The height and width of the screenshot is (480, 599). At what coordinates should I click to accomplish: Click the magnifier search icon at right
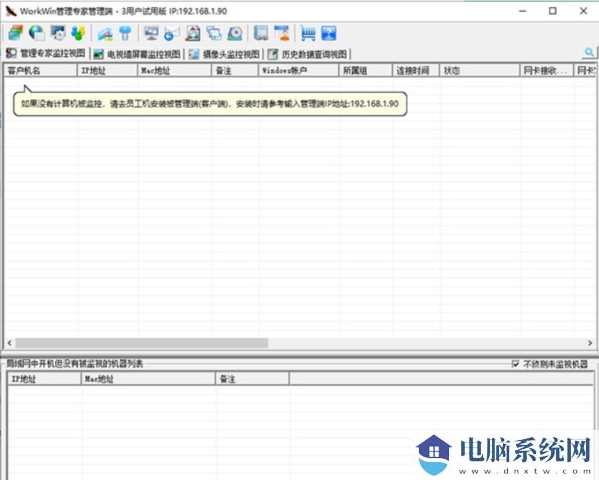[589, 52]
